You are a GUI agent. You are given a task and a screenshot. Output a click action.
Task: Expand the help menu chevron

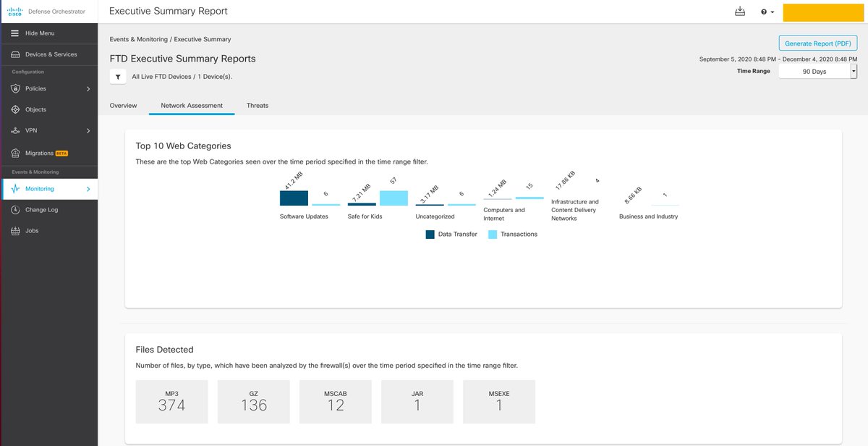(771, 12)
